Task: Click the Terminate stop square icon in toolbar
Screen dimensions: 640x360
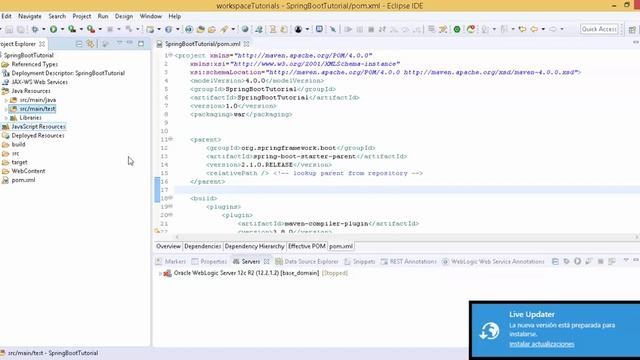Action: [x=371, y=29]
